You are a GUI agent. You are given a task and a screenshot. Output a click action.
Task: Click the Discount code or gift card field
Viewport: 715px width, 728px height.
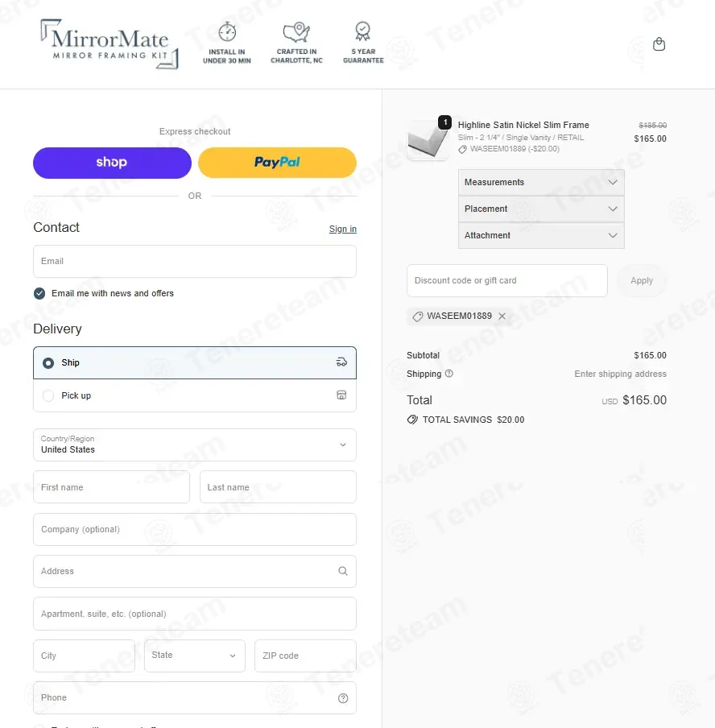[506, 280]
